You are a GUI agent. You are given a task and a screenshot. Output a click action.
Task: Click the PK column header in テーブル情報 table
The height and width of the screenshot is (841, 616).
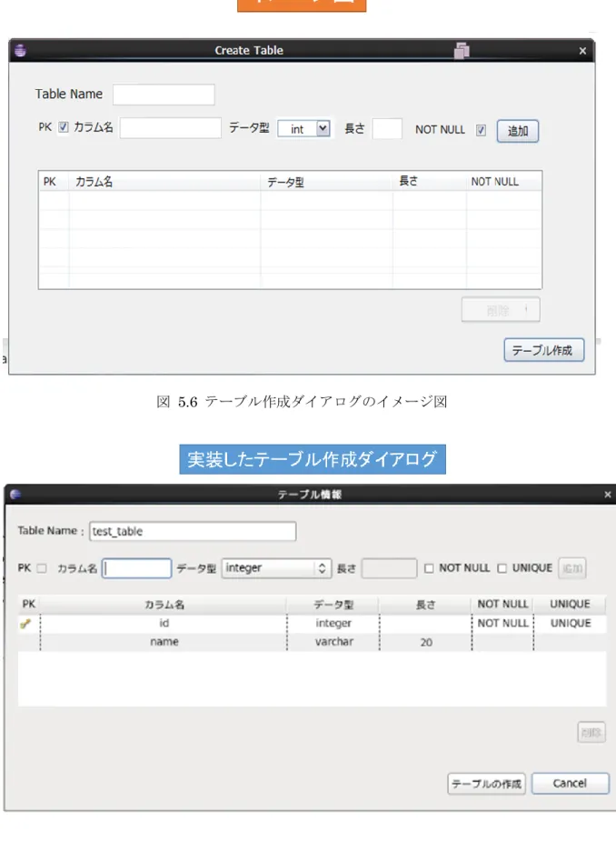(x=29, y=604)
